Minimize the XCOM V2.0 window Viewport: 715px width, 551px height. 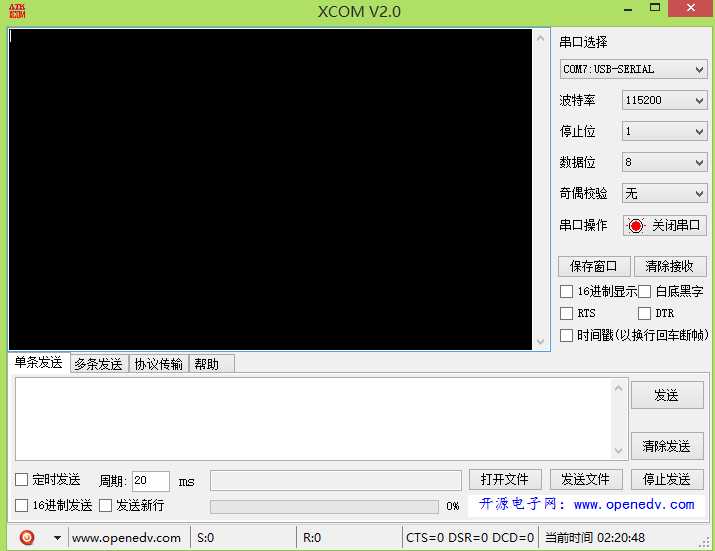628,9
